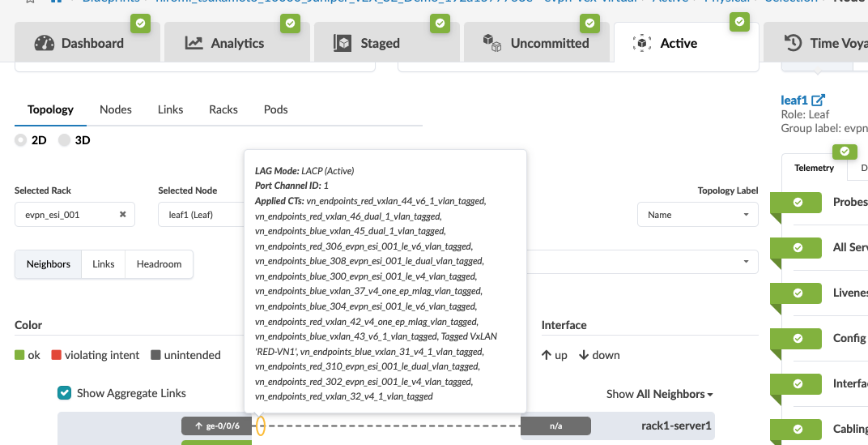Click the Uncommitted cubes icon
The image size is (868, 445).
491,43
